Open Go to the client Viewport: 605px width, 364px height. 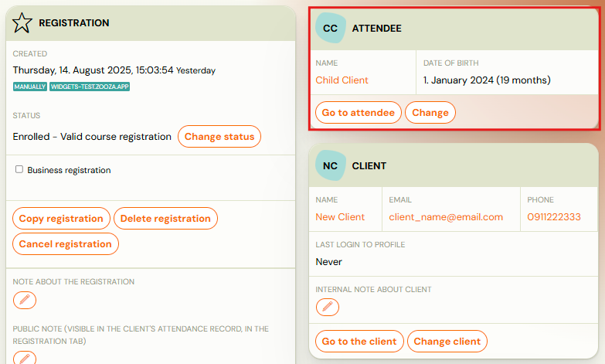point(359,342)
